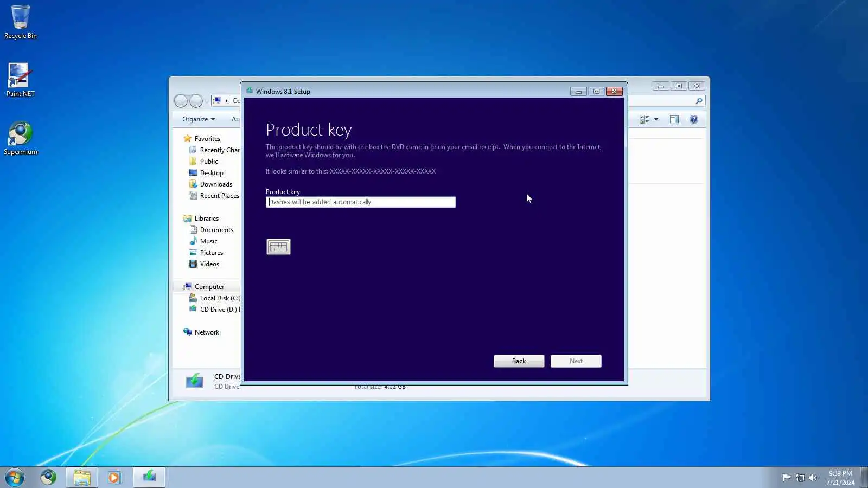
Task: Close the Windows 8.1 Setup window
Action: [614, 92]
